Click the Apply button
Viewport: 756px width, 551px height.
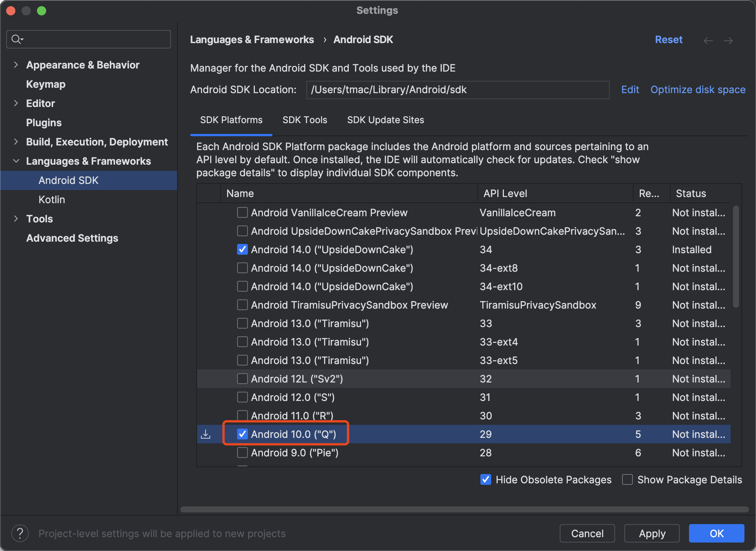pyautogui.click(x=652, y=533)
